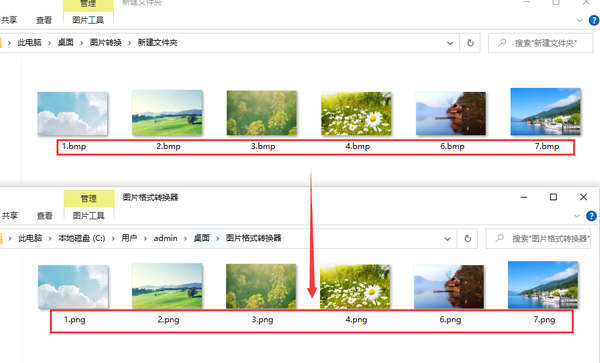Image resolution: width=600 pixels, height=363 pixels.
Task: Select 7.bmp harbor thumbnail
Action: [x=545, y=112]
